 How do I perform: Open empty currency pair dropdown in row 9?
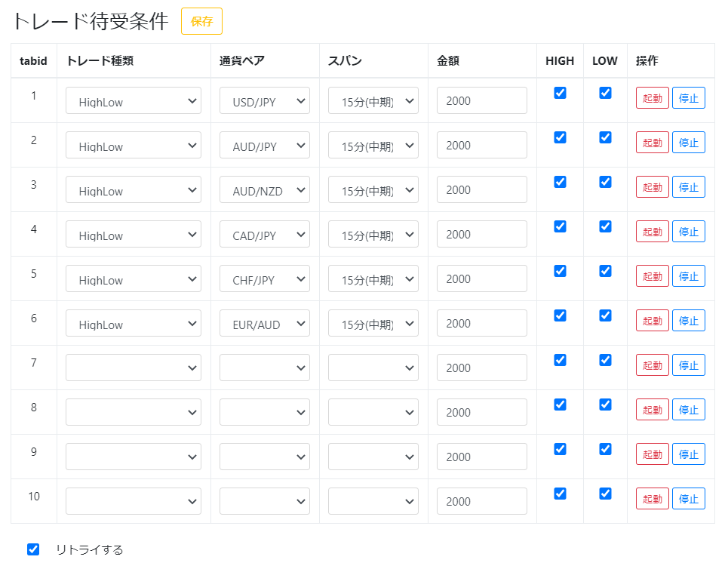coord(265,457)
